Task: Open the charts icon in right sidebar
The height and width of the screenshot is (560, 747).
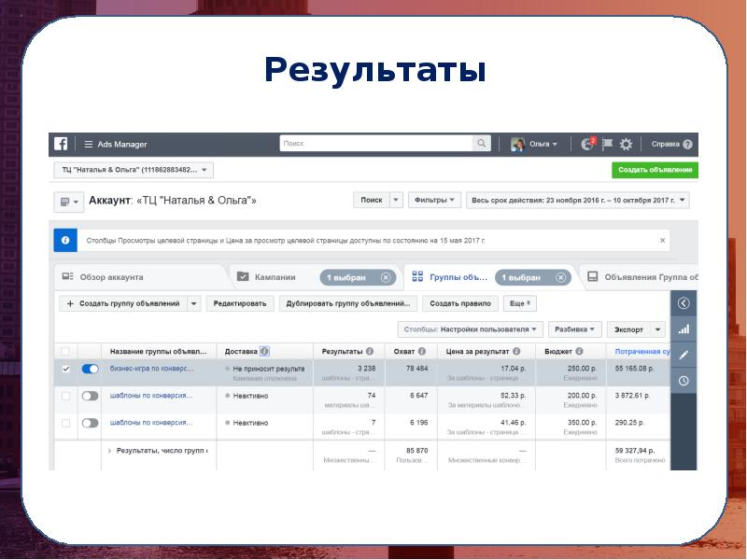Action: point(684,329)
